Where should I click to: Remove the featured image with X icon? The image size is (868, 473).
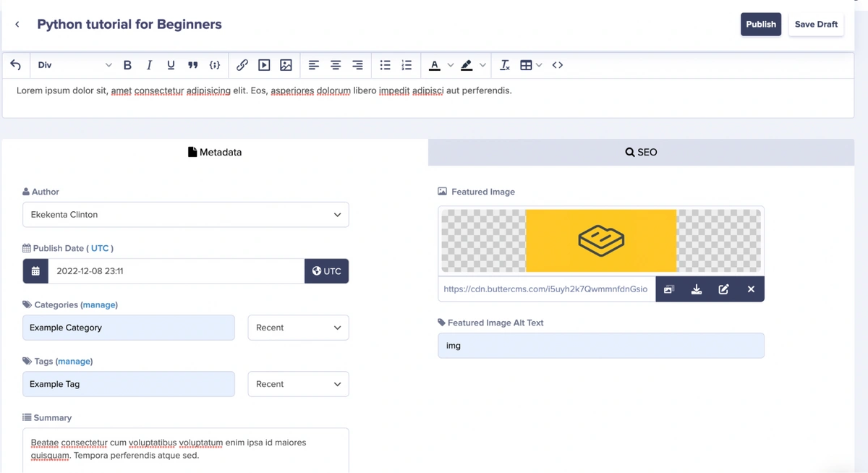751,289
